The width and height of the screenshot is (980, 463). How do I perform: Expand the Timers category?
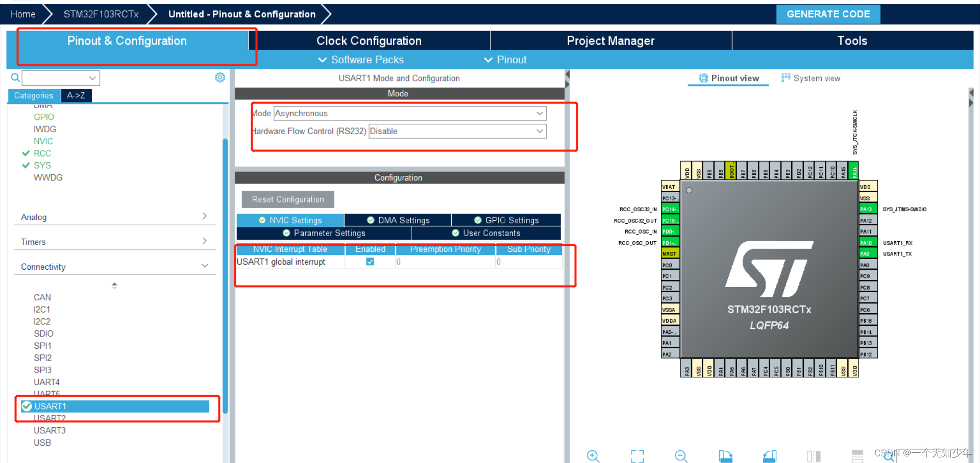pyautogui.click(x=115, y=242)
